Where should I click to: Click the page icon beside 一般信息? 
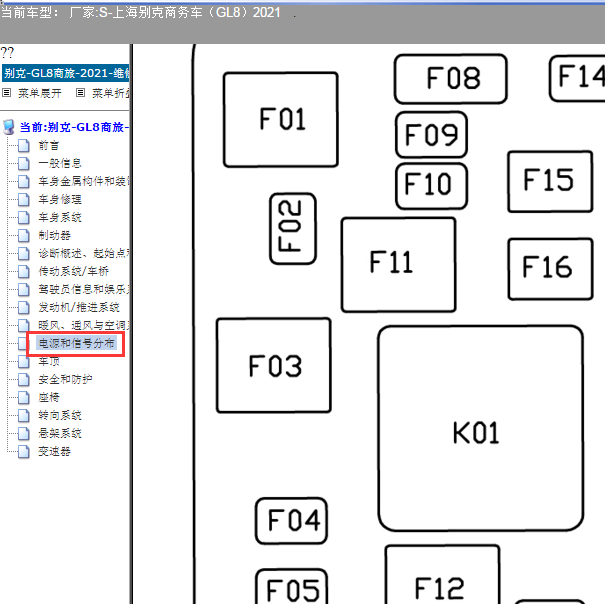(x=24, y=163)
